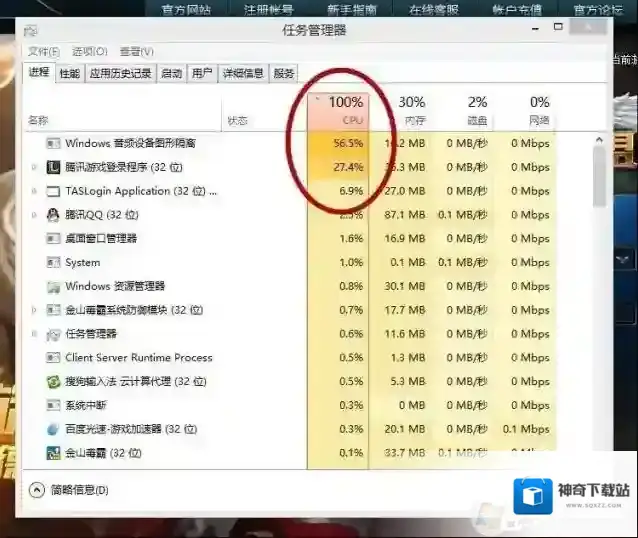Expand the 腾讯游戏登录程序 process group
The width and height of the screenshot is (638, 538).
coord(35,168)
